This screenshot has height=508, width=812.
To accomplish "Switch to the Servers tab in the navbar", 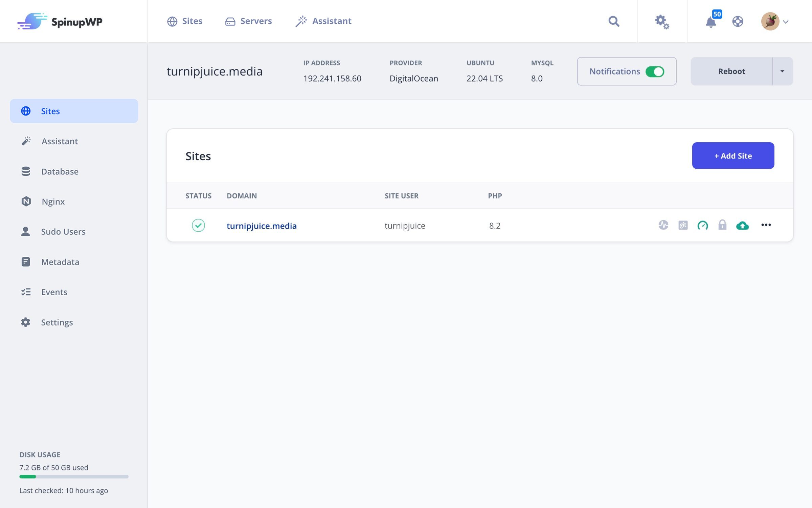I will 249,21.
